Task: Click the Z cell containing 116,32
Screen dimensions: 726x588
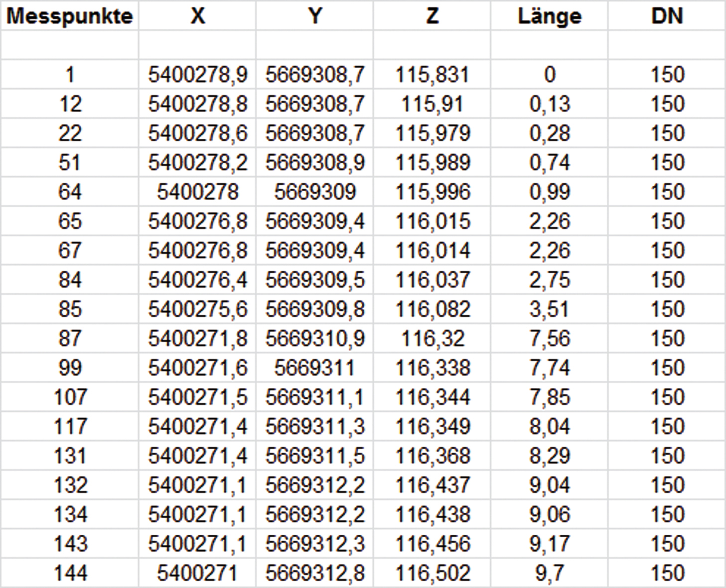Action: click(x=432, y=339)
